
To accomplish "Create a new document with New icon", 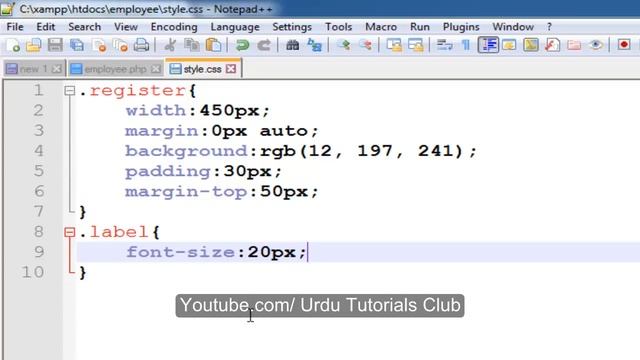I will 13,45.
